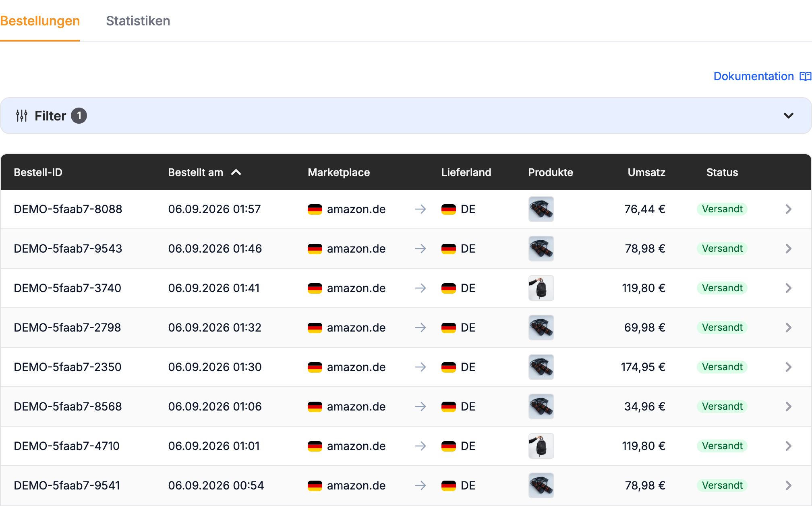
Task: Click product thumbnail of order DEMO-5faab7-8088
Action: [541, 209]
